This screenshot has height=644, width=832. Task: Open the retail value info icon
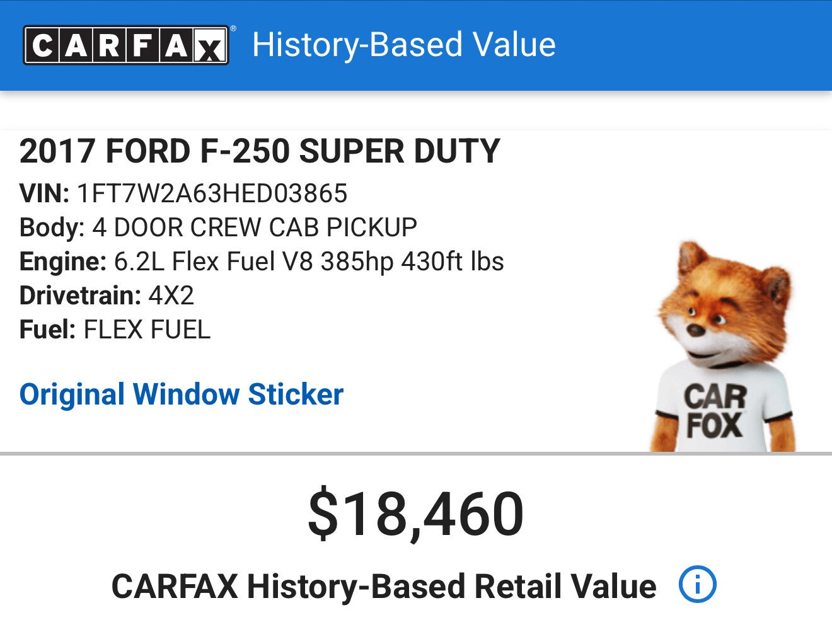click(697, 584)
